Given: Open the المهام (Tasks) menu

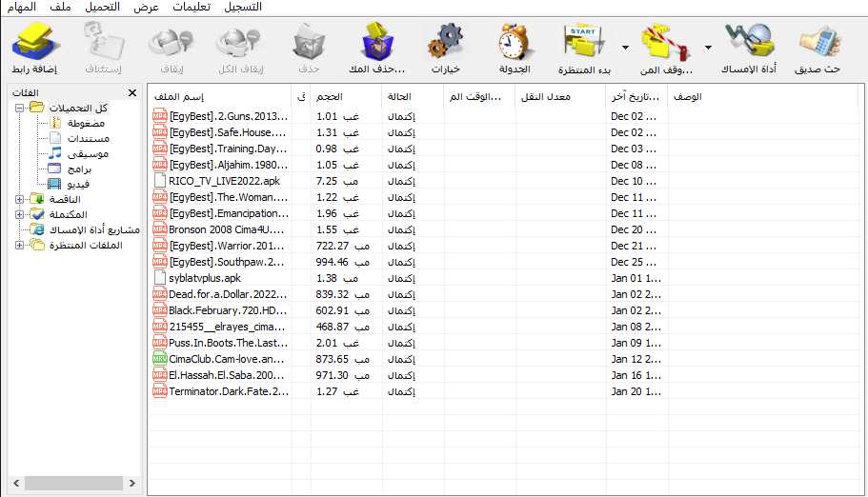Looking at the screenshot, I should pyautogui.click(x=22, y=8).
